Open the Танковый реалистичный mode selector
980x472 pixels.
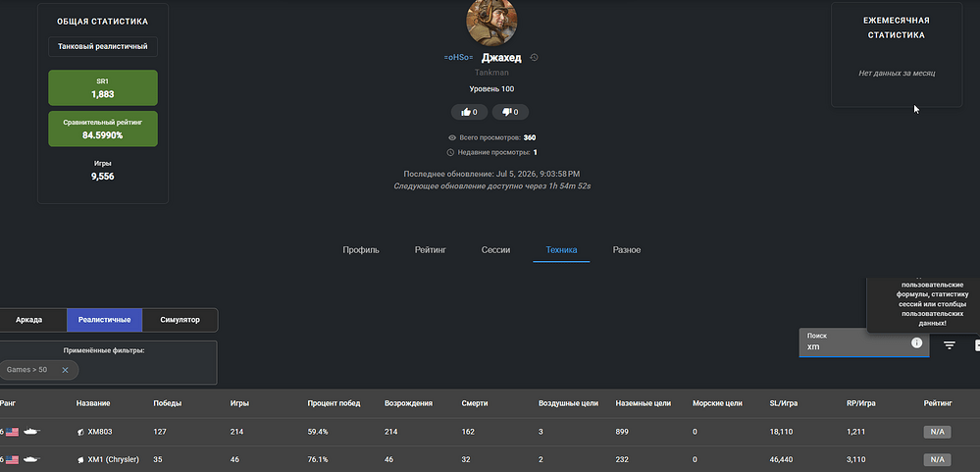[103, 46]
